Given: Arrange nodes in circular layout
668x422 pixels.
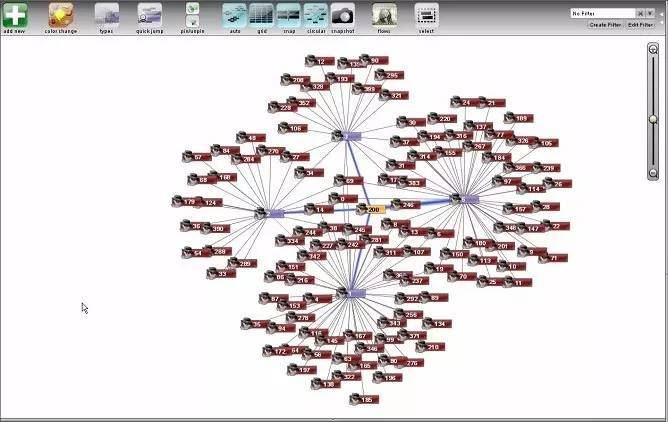Looking at the screenshot, I should [315, 14].
